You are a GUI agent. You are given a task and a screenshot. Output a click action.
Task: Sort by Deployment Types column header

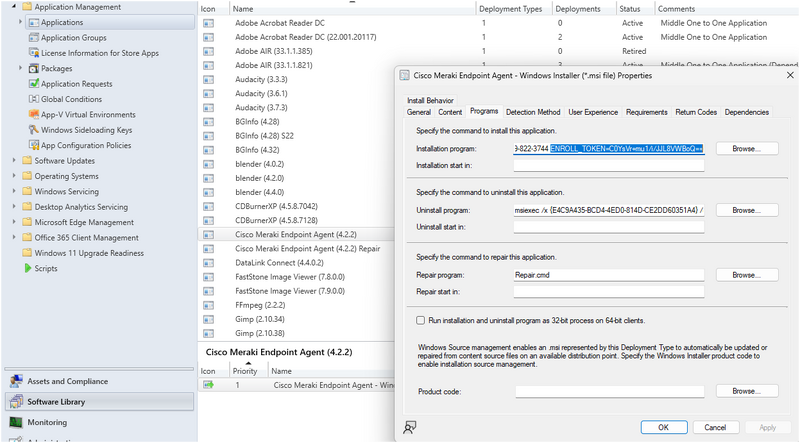[x=513, y=9]
